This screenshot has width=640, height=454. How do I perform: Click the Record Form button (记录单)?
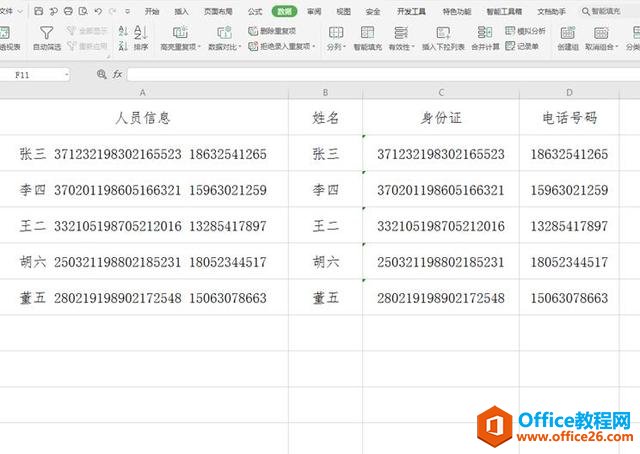(x=525, y=46)
